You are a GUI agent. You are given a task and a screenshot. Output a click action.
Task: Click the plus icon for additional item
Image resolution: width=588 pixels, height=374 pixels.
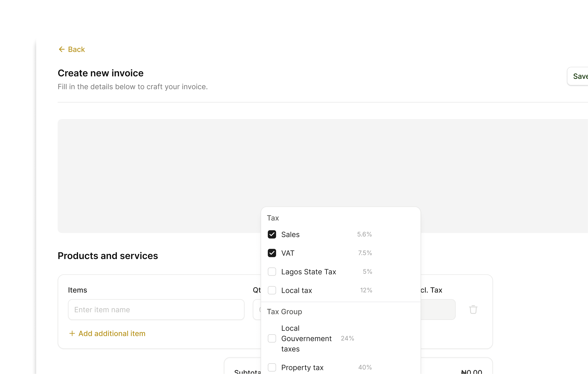tap(72, 333)
